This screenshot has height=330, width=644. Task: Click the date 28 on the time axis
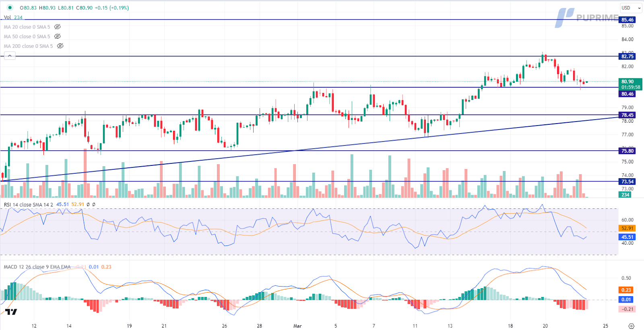pos(259,326)
